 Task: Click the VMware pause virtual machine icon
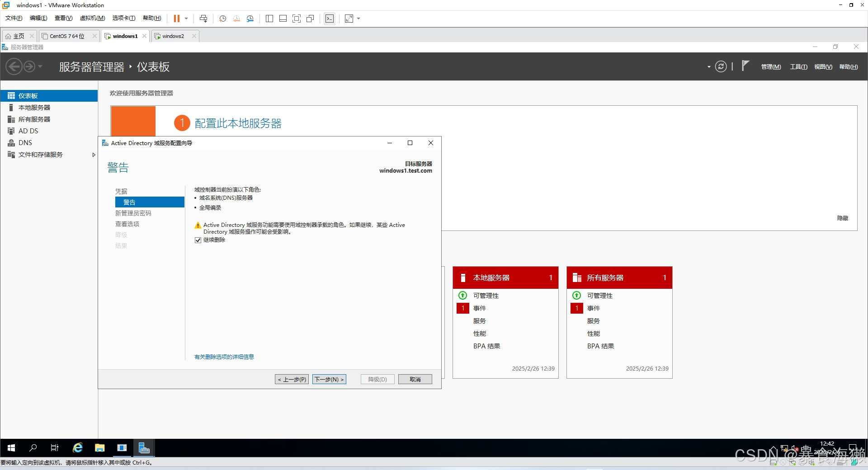point(176,19)
